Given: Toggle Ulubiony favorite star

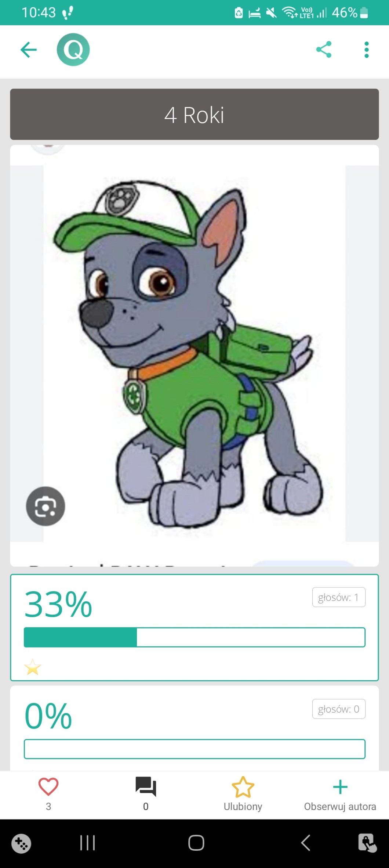Looking at the screenshot, I should (x=243, y=794).
